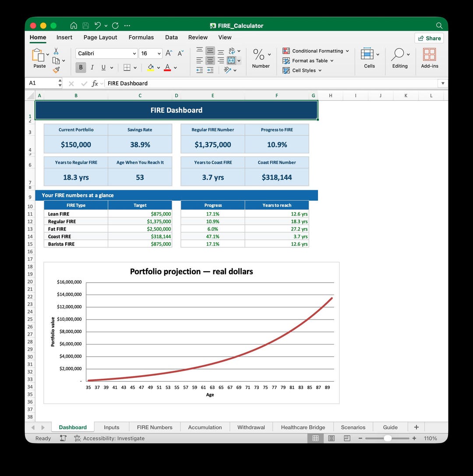This screenshot has width=473, height=476.
Task: Expand Format as Table dropdown
Action: (332, 61)
